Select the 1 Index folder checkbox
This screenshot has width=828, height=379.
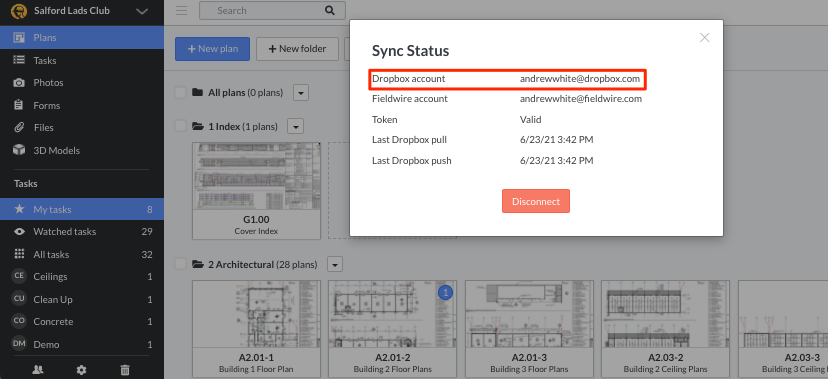pos(181,126)
